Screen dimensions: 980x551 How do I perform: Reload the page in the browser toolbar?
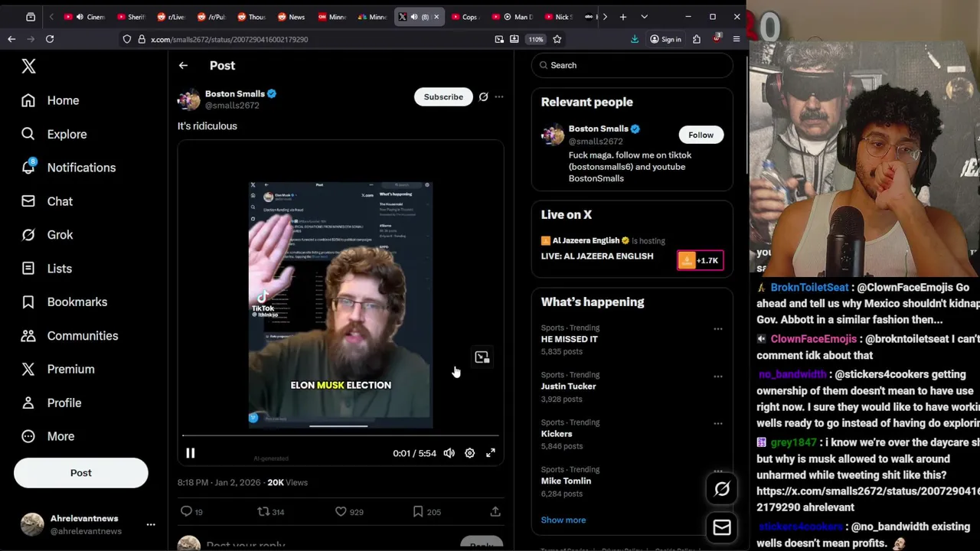coord(50,39)
